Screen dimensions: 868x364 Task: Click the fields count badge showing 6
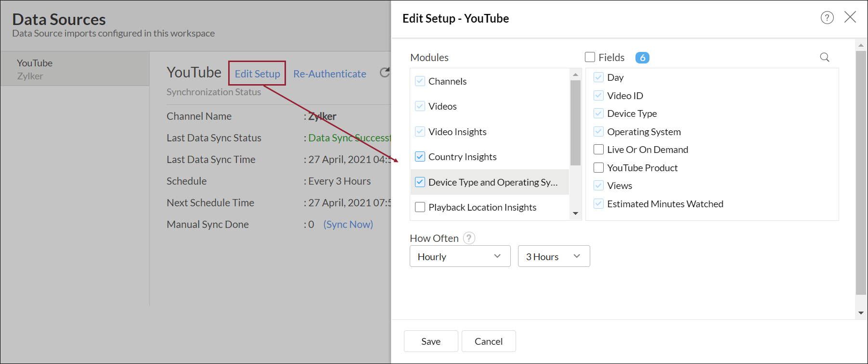pyautogui.click(x=642, y=58)
